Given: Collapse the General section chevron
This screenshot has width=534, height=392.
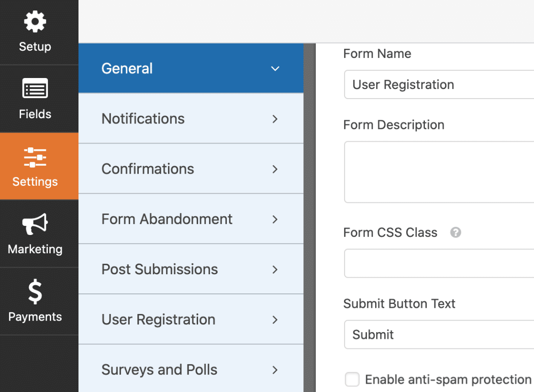Looking at the screenshot, I should click(275, 68).
